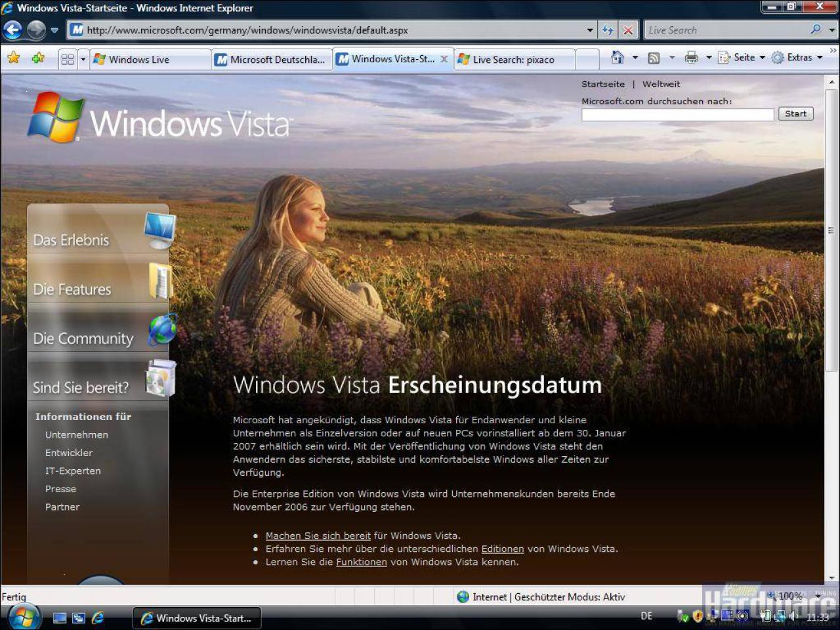Open the recent pages dropdown next to Forward
Image resolution: width=840 pixels, height=630 pixels.
pyautogui.click(x=54, y=30)
